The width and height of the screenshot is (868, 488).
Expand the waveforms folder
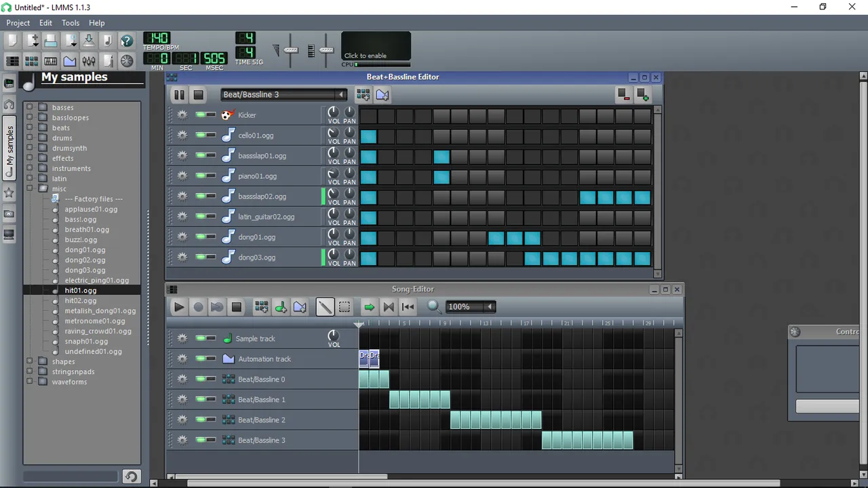(29, 382)
